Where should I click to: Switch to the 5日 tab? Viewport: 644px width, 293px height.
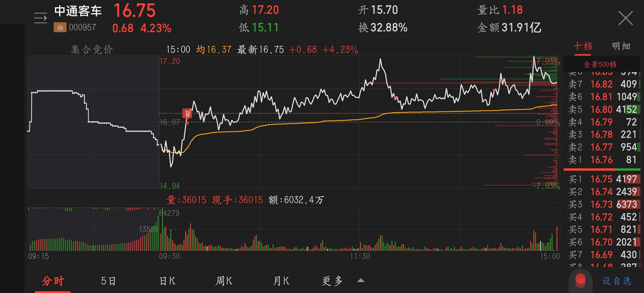click(108, 281)
